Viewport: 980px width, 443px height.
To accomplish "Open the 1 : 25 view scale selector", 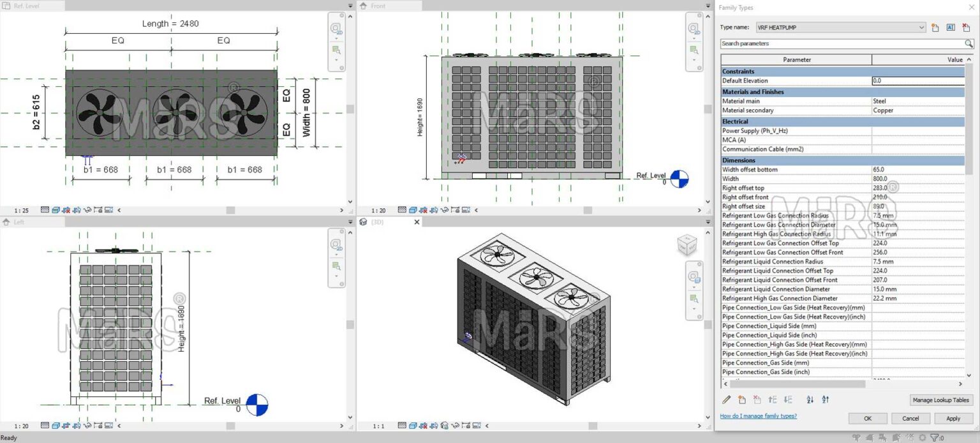I will (22, 210).
